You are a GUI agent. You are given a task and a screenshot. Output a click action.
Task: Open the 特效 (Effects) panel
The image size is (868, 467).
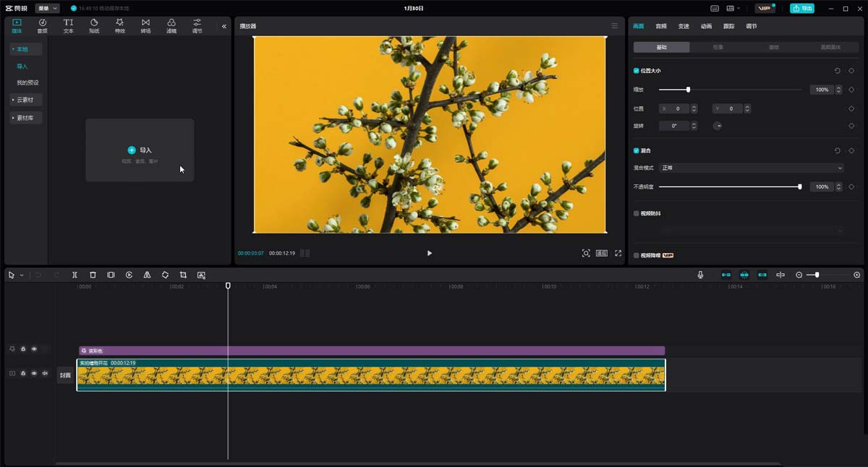[119, 26]
